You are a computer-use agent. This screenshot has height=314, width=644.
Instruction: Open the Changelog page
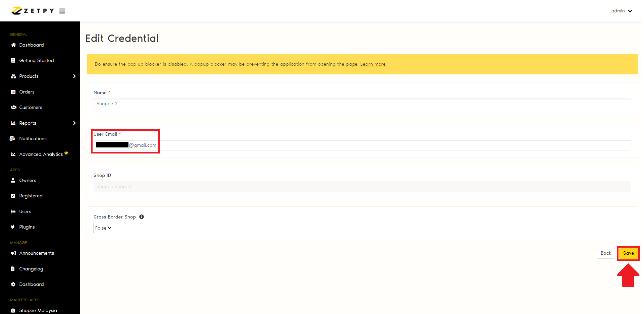point(31,269)
